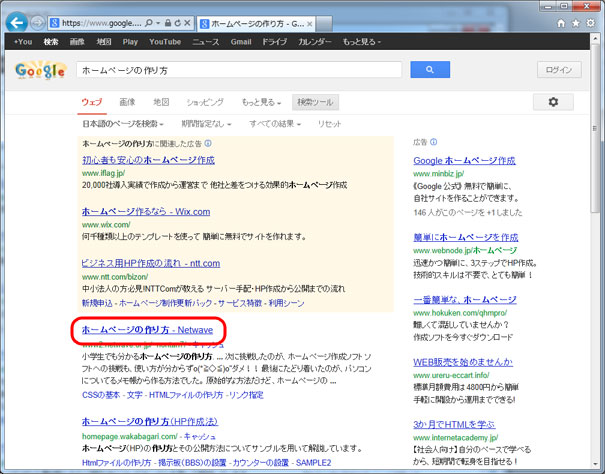The width and height of the screenshot is (605, 474).
Task: Open ニュース from the black bar
Action: coord(206,42)
